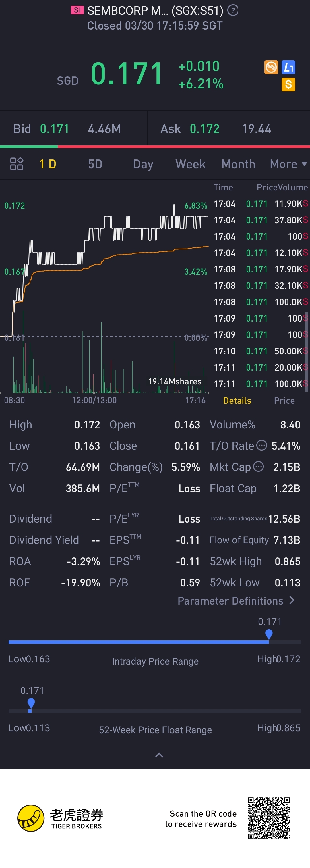The width and height of the screenshot is (310, 868).
Task: Tap the T/O Rate value 5.41%
Action: (x=286, y=446)
